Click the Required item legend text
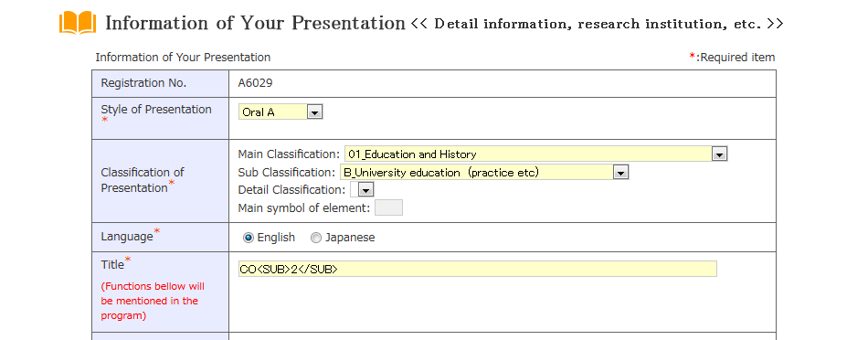This screenshot has height=340, width=868. (x=732, y=57)
